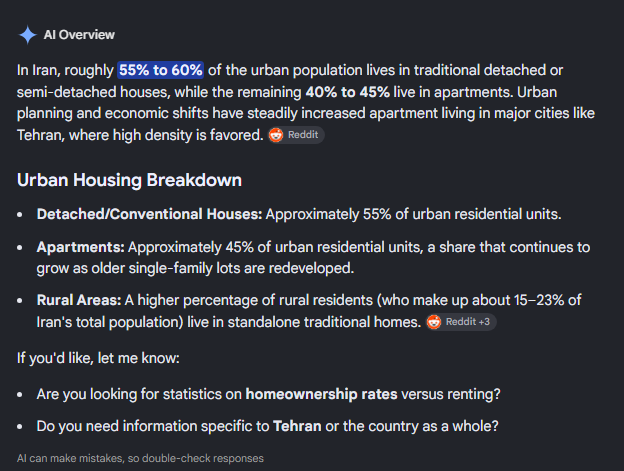Click the 'If you'd like, let me know' line
The width and height of the screenshot is (624, 471).
click(98, 358)
